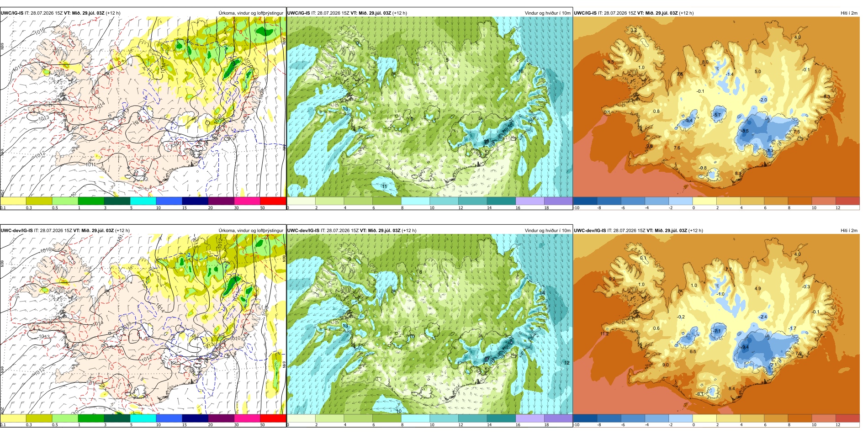Click the 3.2 temperature label in the Westfjords on the top map
This screenshot has height=434, width=868.
[x=633, y=30]
